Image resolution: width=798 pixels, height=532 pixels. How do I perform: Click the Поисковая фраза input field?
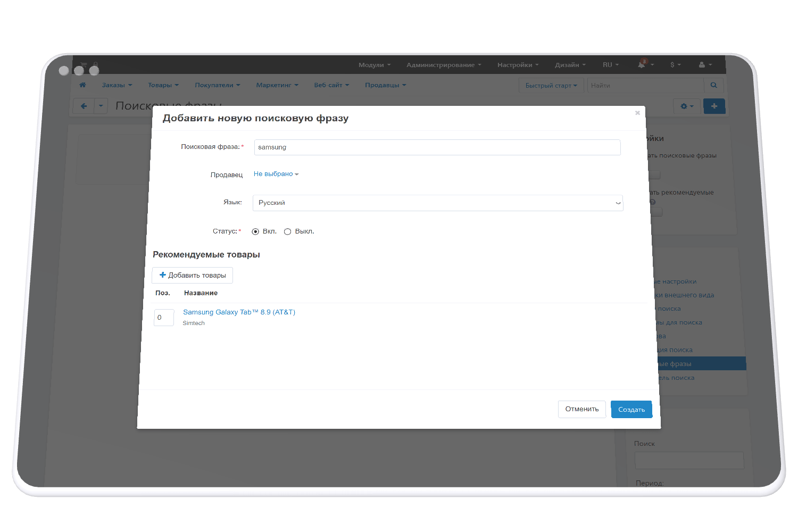click(x=437, y=147)
